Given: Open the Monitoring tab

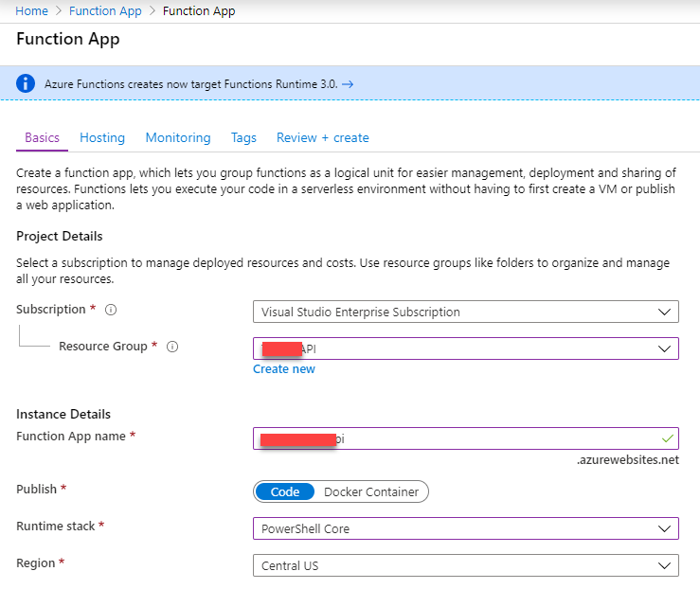Looking at the screenshot, I should 178,137.
